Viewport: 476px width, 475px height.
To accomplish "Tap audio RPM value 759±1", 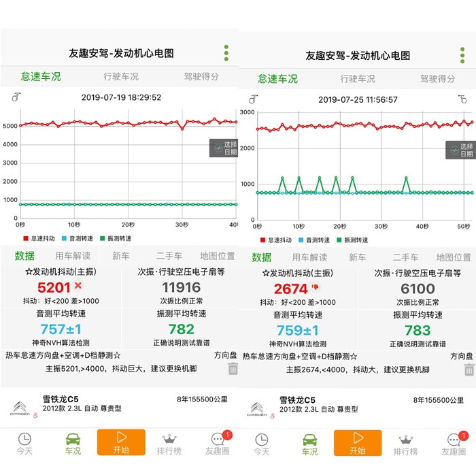I will [298, 331].
